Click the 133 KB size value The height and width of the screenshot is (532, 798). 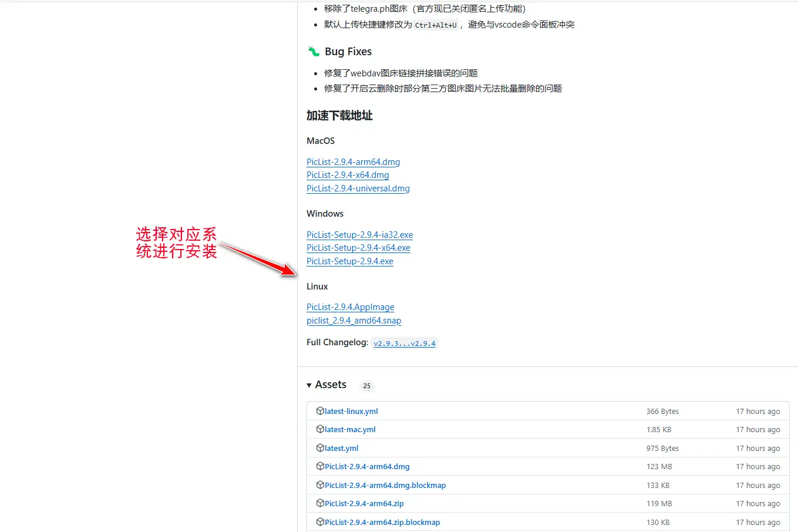point(658,486)
